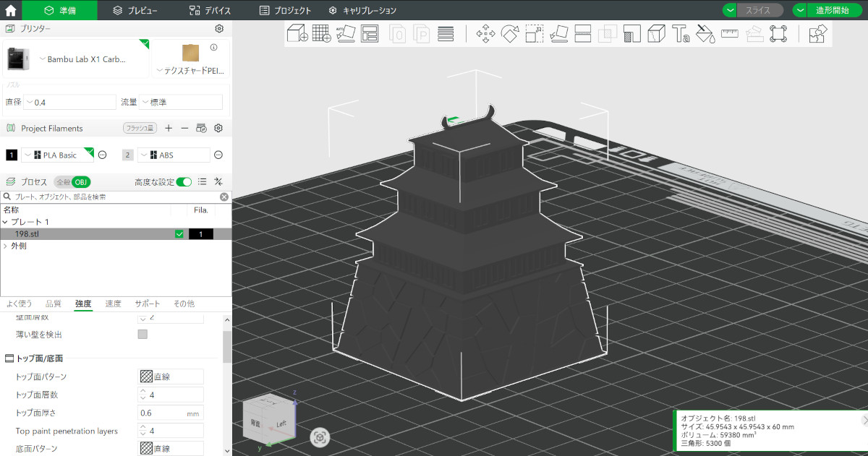Toggle the 薄い壁を検出 checkbox
This screenshot has width=868, height=456.
(142, 335)
